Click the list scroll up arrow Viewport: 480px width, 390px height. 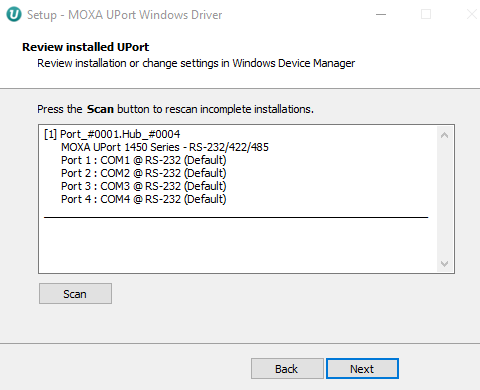(444, 135)
